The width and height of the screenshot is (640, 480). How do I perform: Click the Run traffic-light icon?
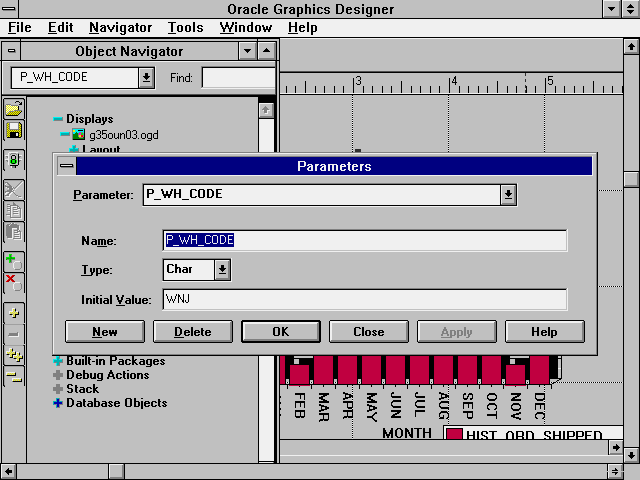pos(14,160)
